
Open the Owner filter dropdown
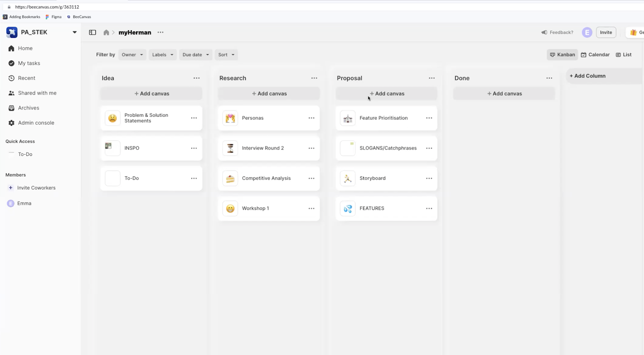tap(132, 55)
